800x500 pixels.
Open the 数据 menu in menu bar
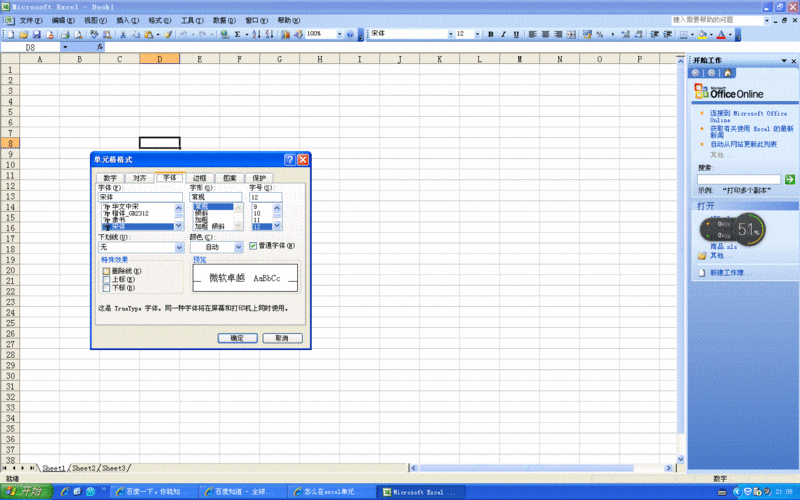point(224,20)
